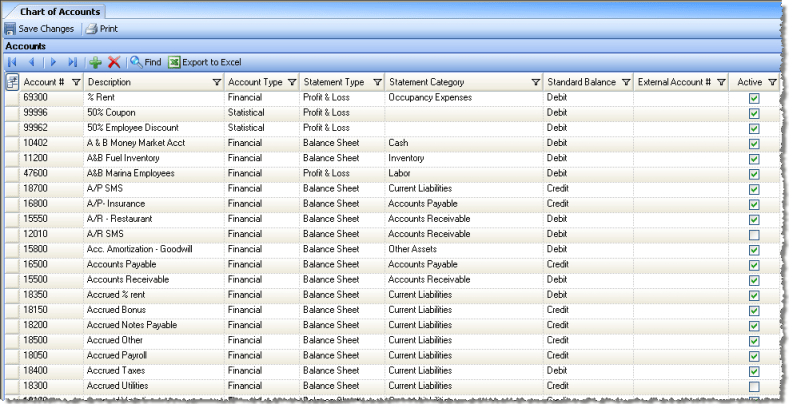This screenshot has height=404, width=789.
Task: Toggle Active for 50% Coupon account
Action: pyautogui.click(x=754, y=113)
